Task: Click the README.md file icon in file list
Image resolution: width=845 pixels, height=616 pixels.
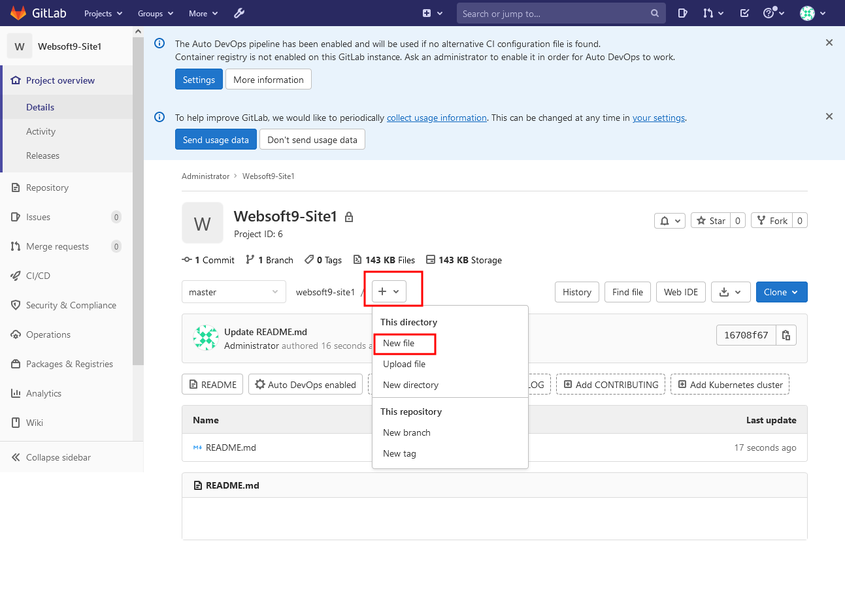Action: click(x=196, y=447)
